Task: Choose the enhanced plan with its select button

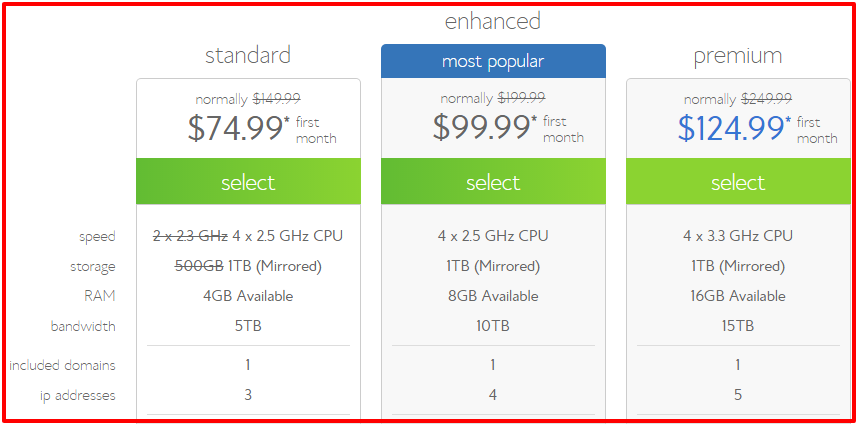Action: click(493, 182)
